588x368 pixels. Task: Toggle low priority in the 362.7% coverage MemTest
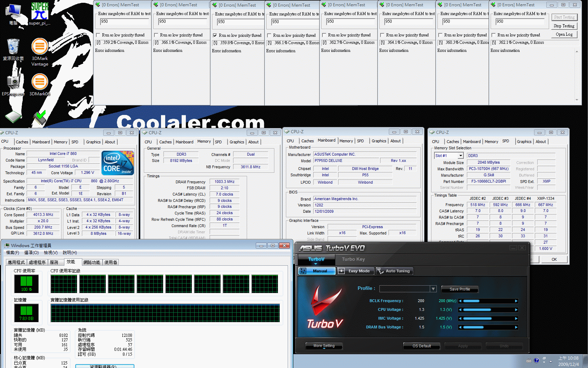click(324, 35)
